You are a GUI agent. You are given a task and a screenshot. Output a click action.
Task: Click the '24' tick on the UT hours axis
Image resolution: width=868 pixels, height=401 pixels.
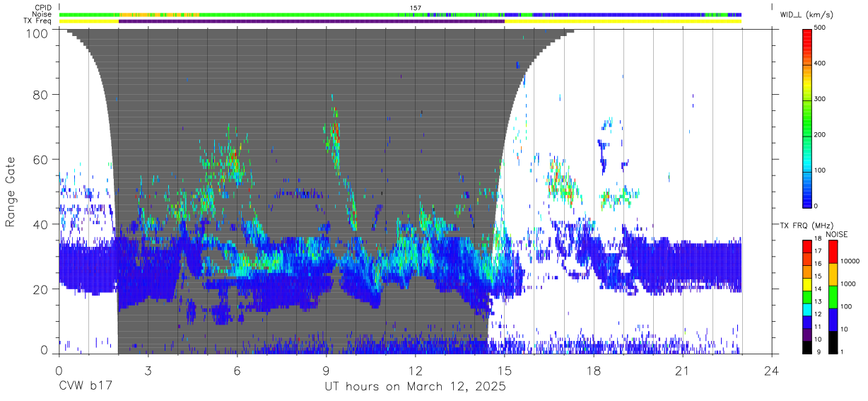click(771, 370)
